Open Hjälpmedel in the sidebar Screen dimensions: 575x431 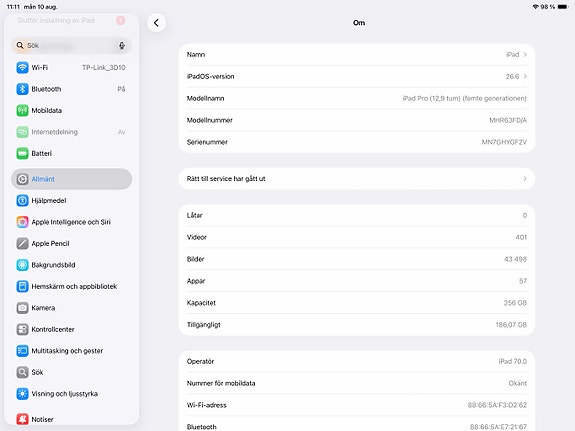(x=72, y=201)
